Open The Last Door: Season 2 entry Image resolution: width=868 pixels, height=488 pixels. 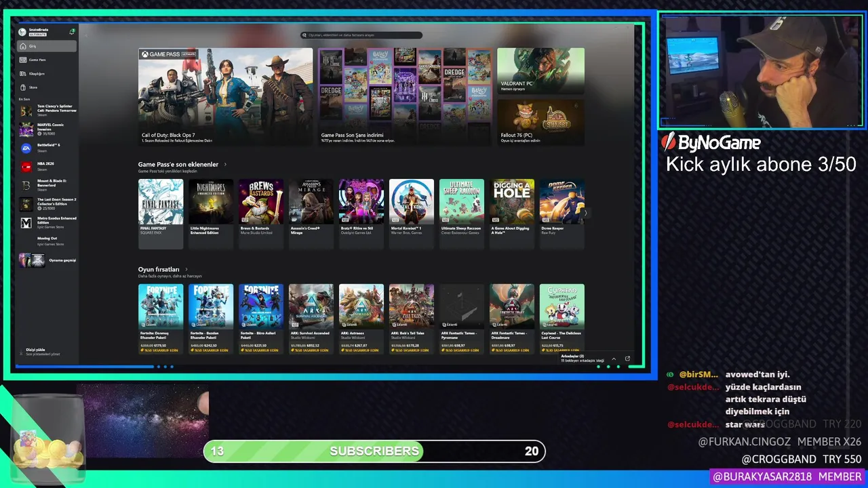point(47,203)
